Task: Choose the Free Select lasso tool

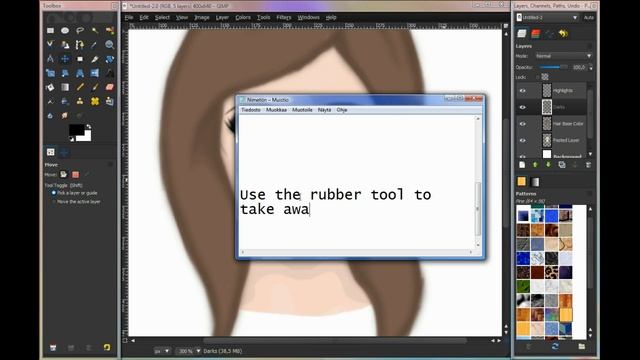Action: (x=80, y=31)
